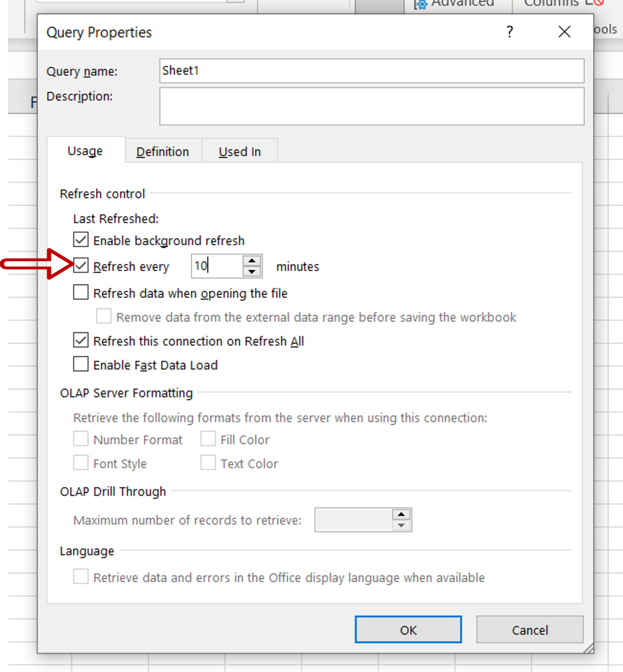
Task: Switch to the Definition tab
Action: click(x=162, y=152)
